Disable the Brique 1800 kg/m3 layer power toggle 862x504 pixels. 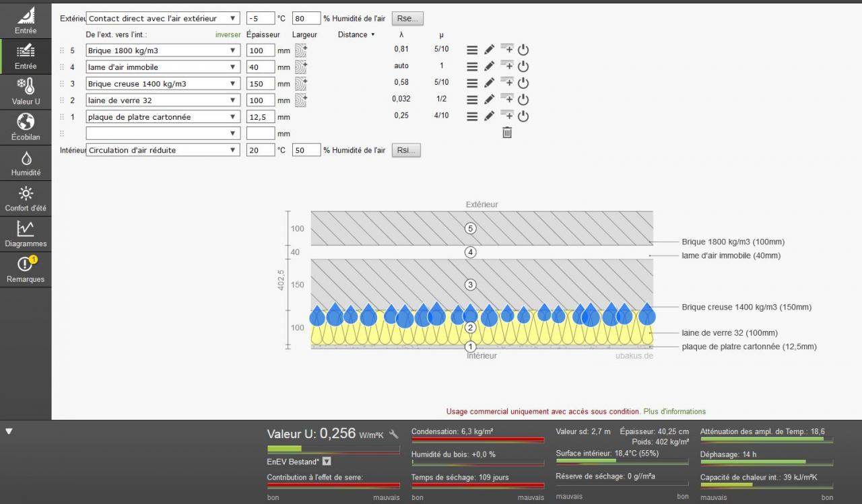point(523,50)
